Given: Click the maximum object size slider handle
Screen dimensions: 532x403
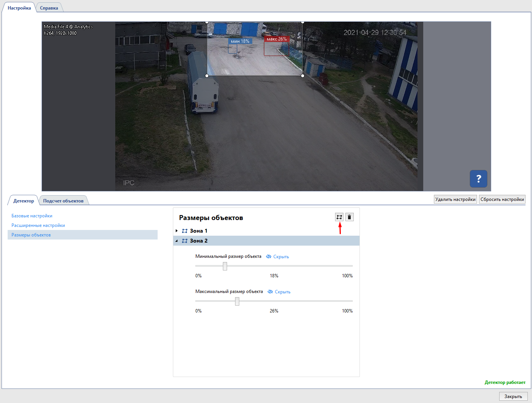Looking at the screenshot, I should (237, 301).
